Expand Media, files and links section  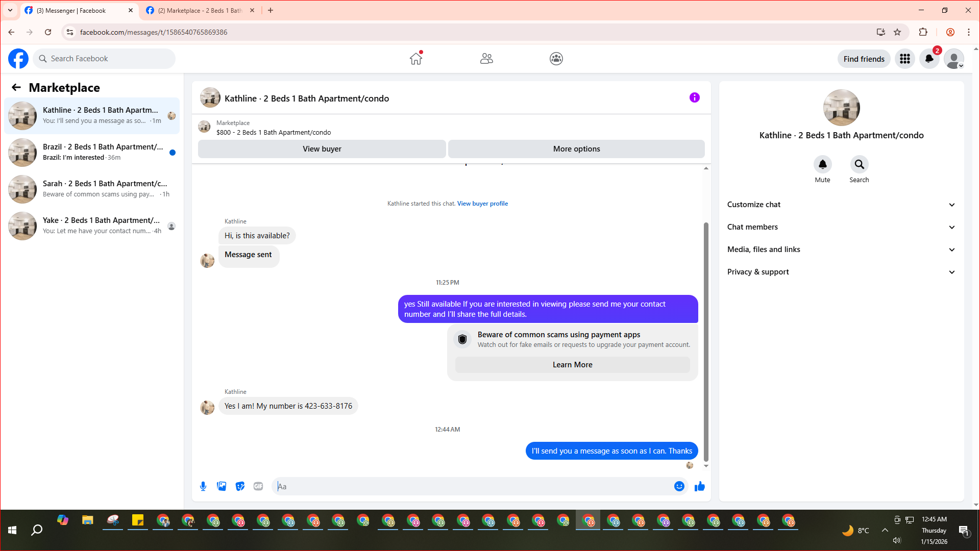click(x=841, y=249)
